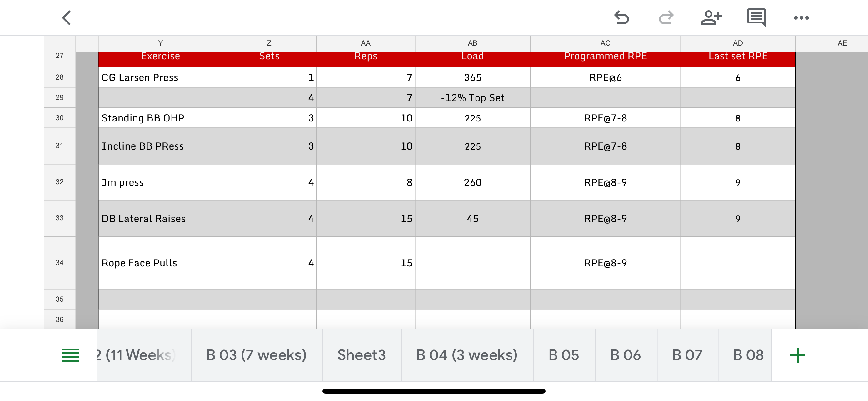
Task: Click the Programmed RPE header cell
Action: coord(605,56)
